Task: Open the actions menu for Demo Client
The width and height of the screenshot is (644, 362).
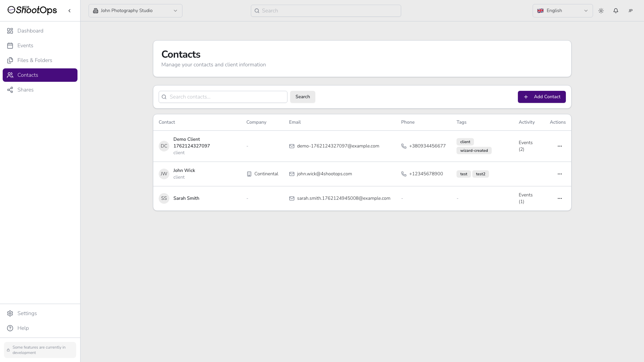Action: coord(559,146)
